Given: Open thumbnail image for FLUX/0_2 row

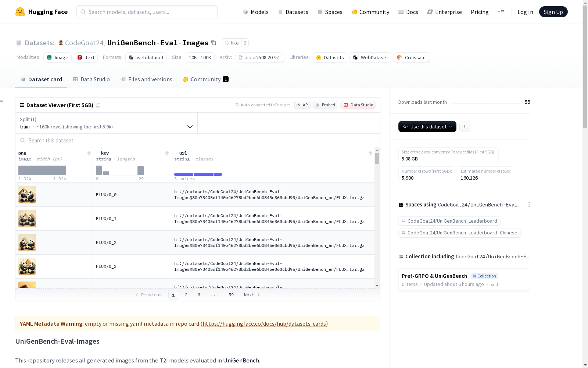Looking at the screenshot, I should tap(27, 243).
